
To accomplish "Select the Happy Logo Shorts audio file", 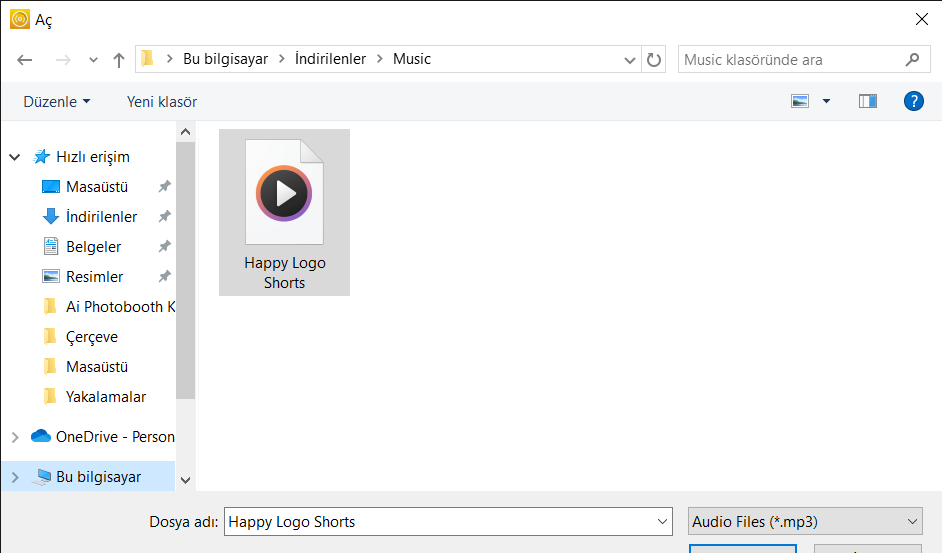I will pos(284,211).
